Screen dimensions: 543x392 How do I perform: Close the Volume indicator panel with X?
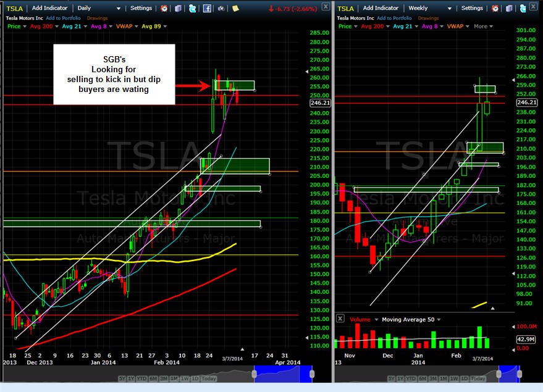pos(340,319)
